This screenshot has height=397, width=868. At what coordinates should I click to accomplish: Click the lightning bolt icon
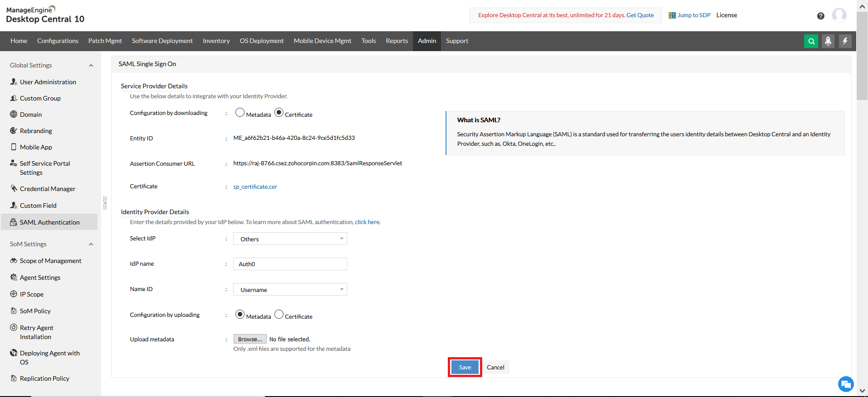click(845, 41)
